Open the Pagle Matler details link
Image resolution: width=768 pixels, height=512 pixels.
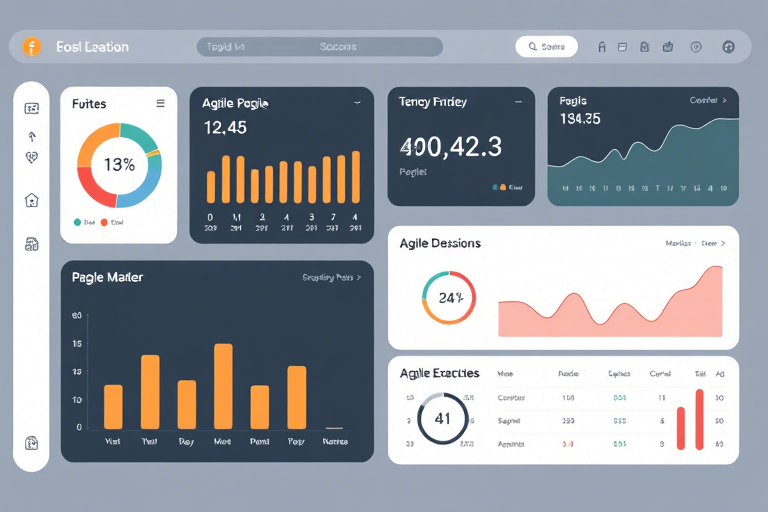coord(332,277)
